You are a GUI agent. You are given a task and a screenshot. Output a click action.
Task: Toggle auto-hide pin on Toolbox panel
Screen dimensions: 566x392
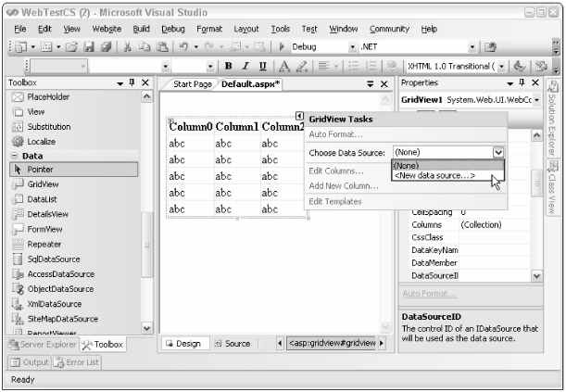pos(131,83)
